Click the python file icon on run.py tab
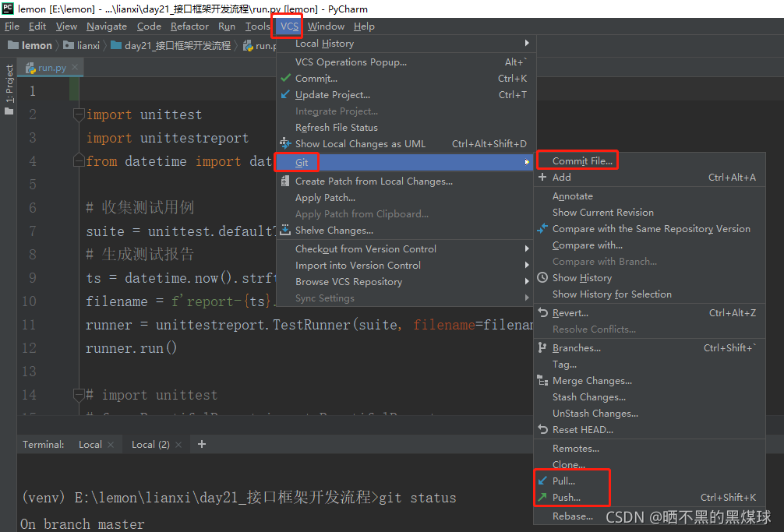The width and height of the screenshot is (784, 532). 30,68
